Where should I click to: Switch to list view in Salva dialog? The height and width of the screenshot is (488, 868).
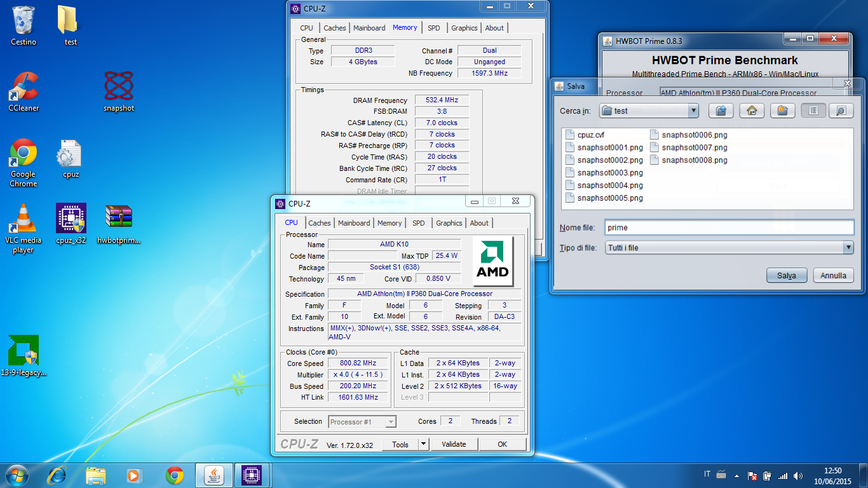click(813, 111)
